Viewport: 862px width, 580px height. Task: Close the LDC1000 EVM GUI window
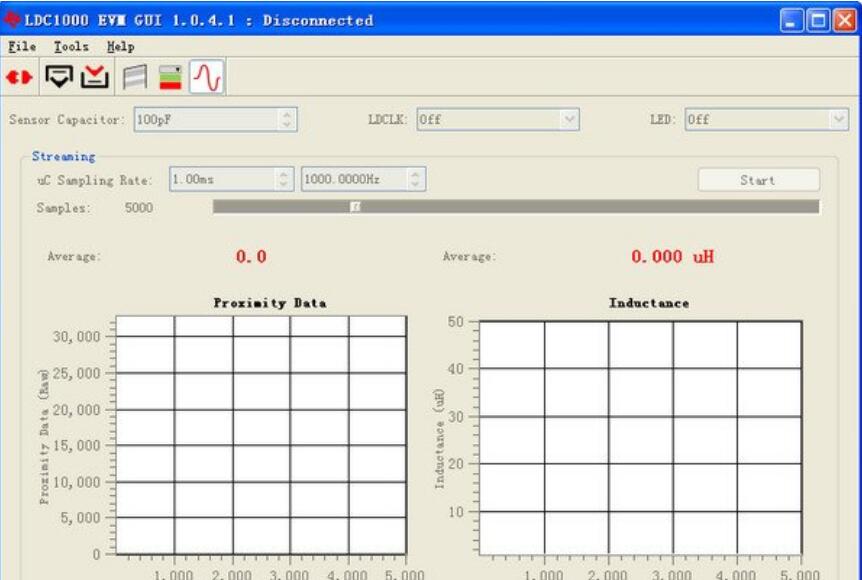tap(844, 21)
